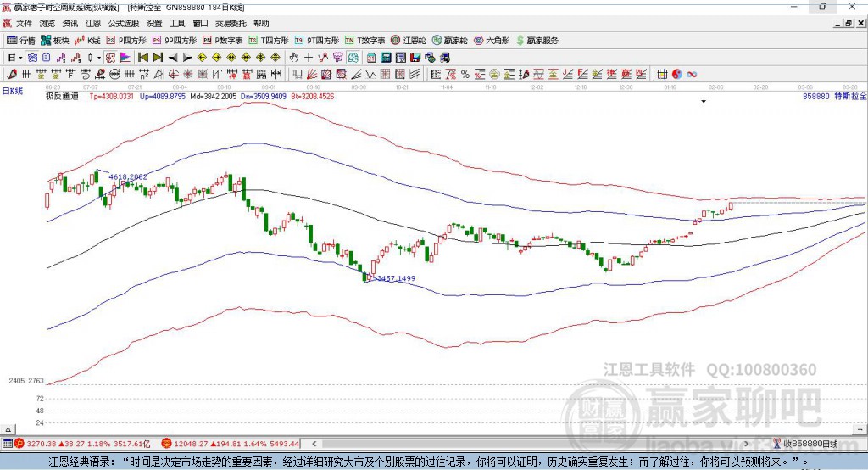The height and width of the screenshot is (470, 868).
Task: Open the 帮助 menu
Action: [x=261, y=23]
